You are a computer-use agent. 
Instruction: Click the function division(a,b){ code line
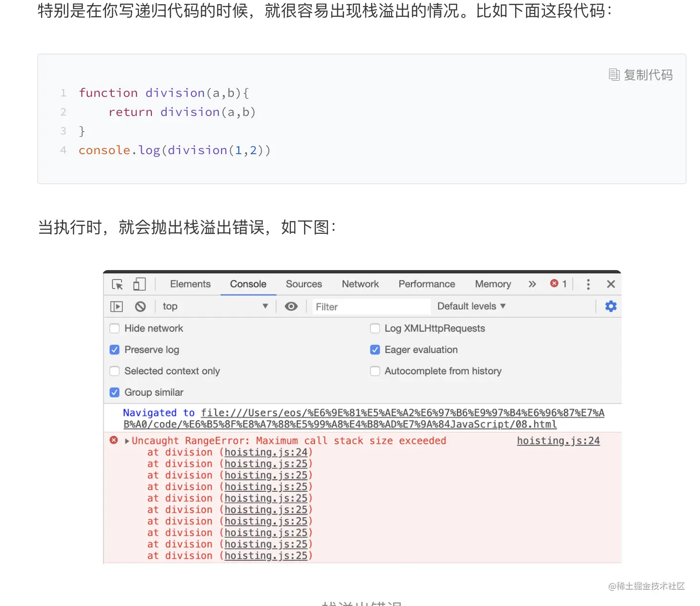pyautogui.click(x=164, y=93)
